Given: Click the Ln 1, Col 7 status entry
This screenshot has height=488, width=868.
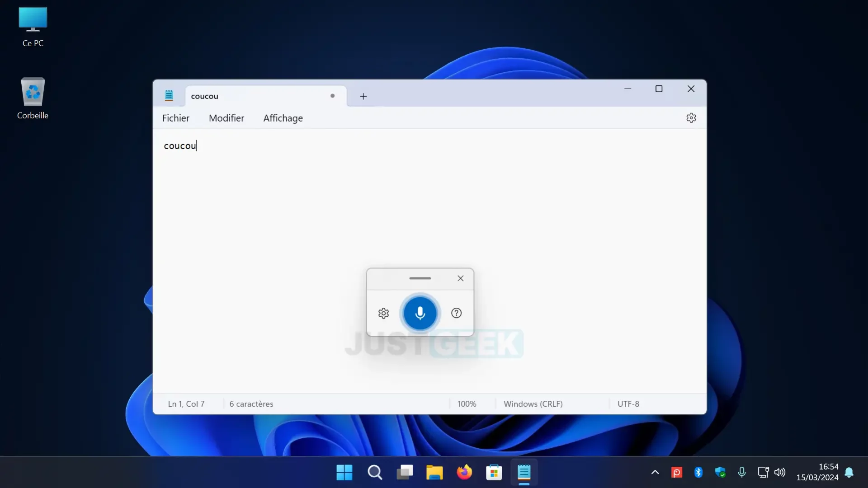Looking at the screenshot, I should coord(186,404).
